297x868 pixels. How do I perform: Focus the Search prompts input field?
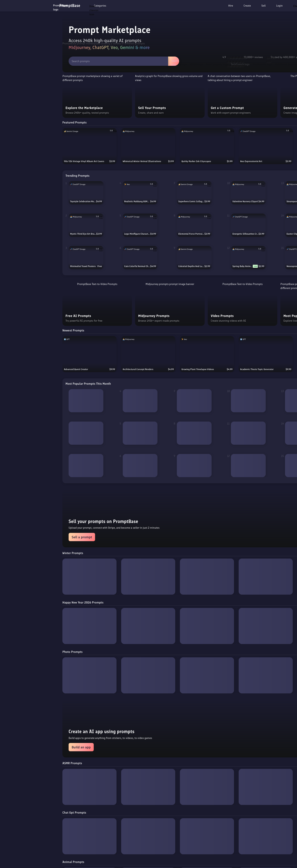(118, 61)
